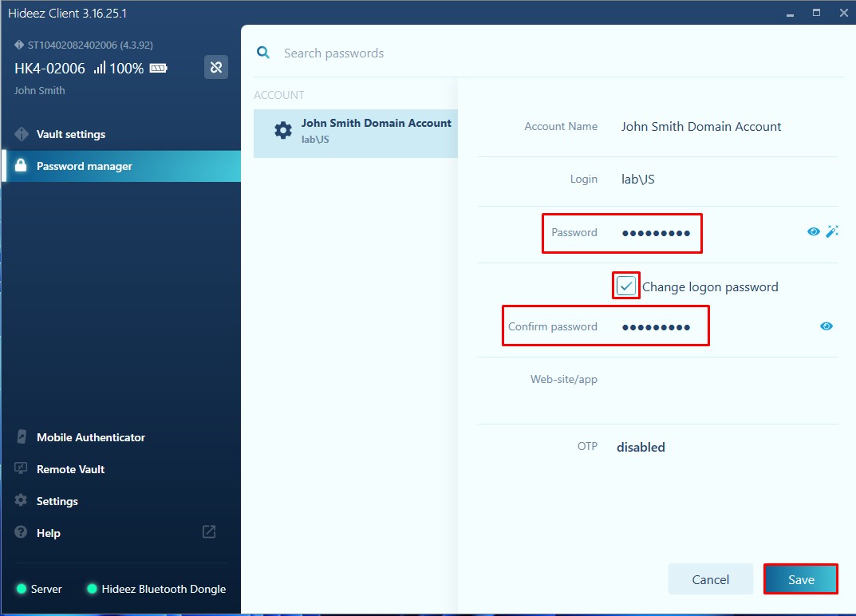Click the disconnect device link icon

[x=215, y=68]
